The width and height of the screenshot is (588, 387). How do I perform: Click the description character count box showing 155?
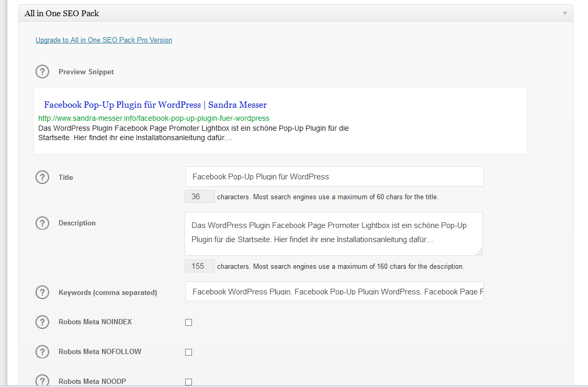coord(200,266)
